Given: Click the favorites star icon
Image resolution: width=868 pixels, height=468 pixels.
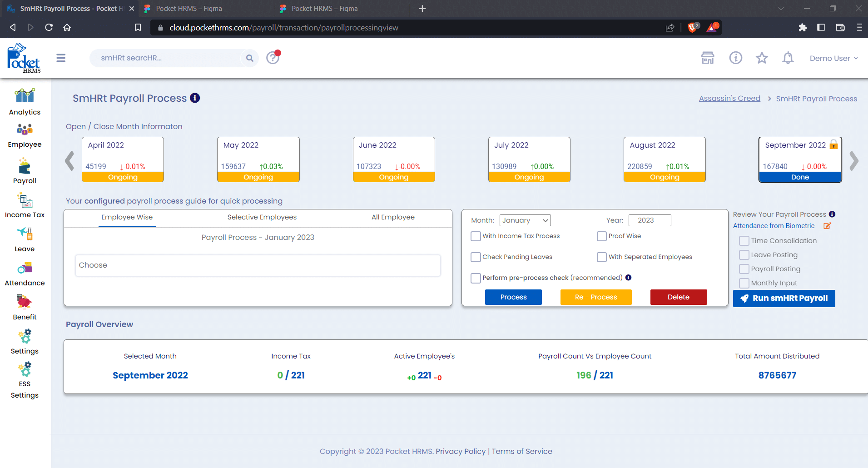Looking at the screenshot, I should pos(762,58).
